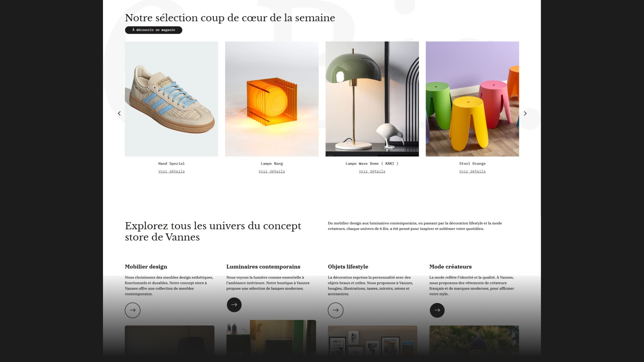Viewport: 644px width, 362px height.
Task: Open Luminaires contemporains via its arrow icon
Action: (234, 305)
